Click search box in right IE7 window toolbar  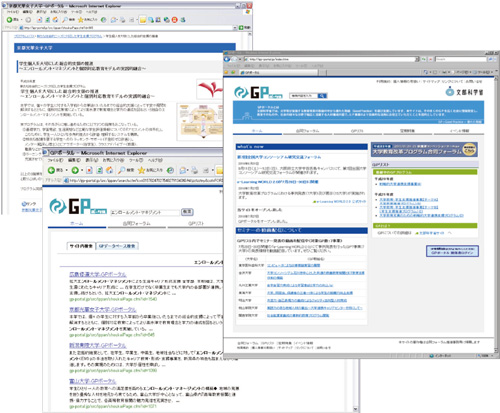[461, 59]
